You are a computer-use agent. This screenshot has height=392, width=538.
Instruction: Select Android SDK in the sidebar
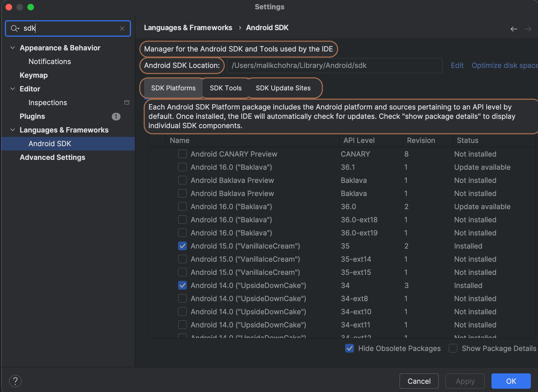(68, 144)
